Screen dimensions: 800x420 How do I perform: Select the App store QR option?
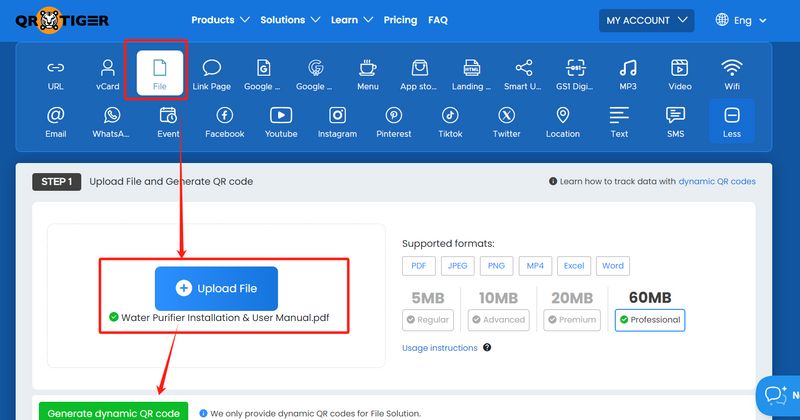pos(418,75)
